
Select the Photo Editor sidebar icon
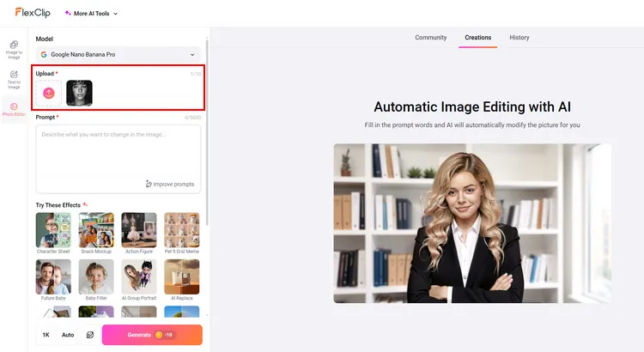pyautogui.click(x=14, y=109)
